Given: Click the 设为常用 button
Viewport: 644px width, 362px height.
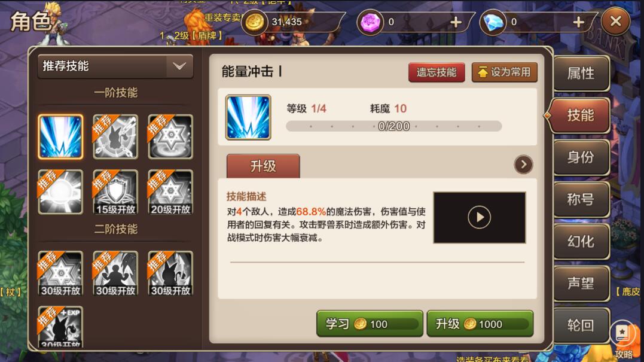Looking at the screenshot, I should [504, 72].
